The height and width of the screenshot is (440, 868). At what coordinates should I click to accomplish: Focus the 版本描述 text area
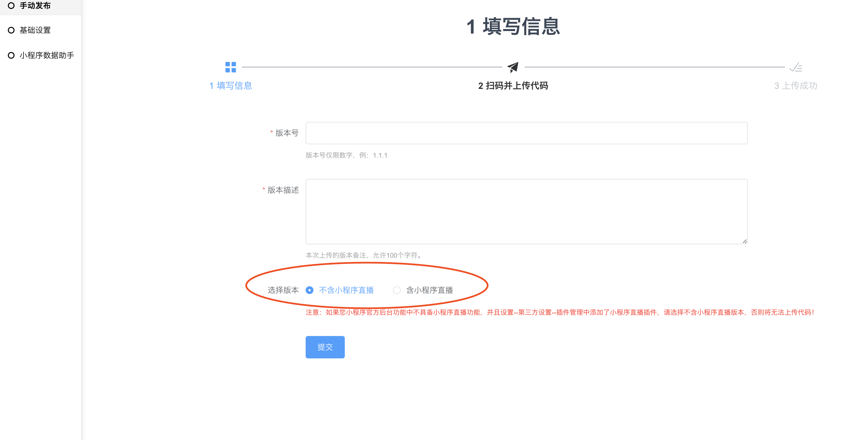pyautogui.click(x=526, y=211)
